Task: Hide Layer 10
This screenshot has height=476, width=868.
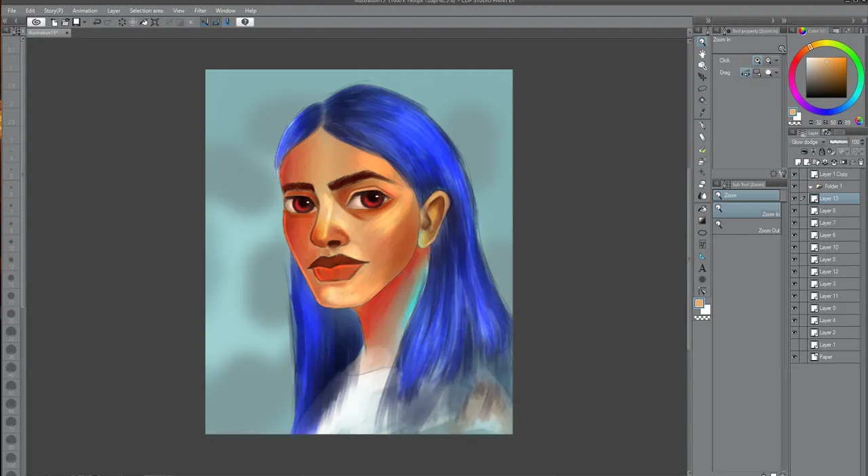Action: click(x=794, y=247)
